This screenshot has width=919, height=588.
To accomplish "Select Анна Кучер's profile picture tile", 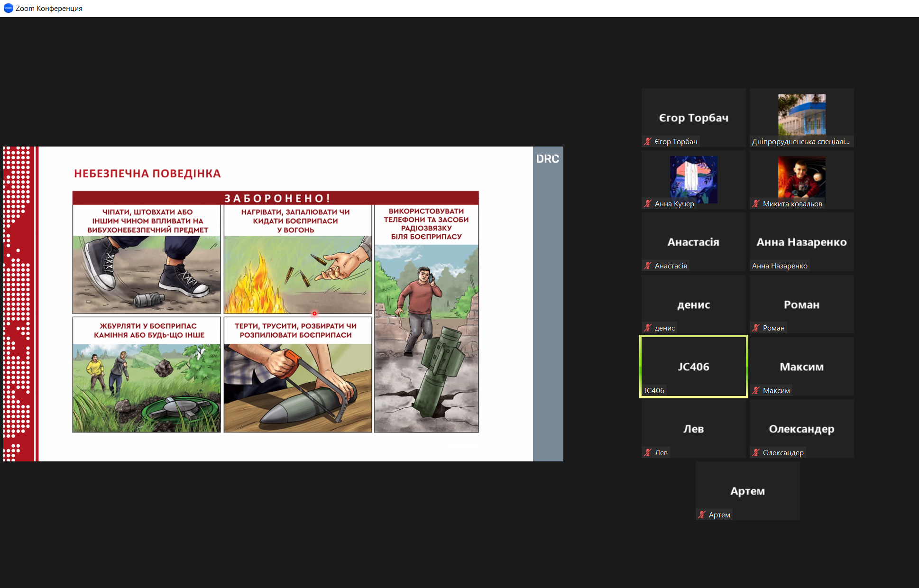I will tap(693, 179).
